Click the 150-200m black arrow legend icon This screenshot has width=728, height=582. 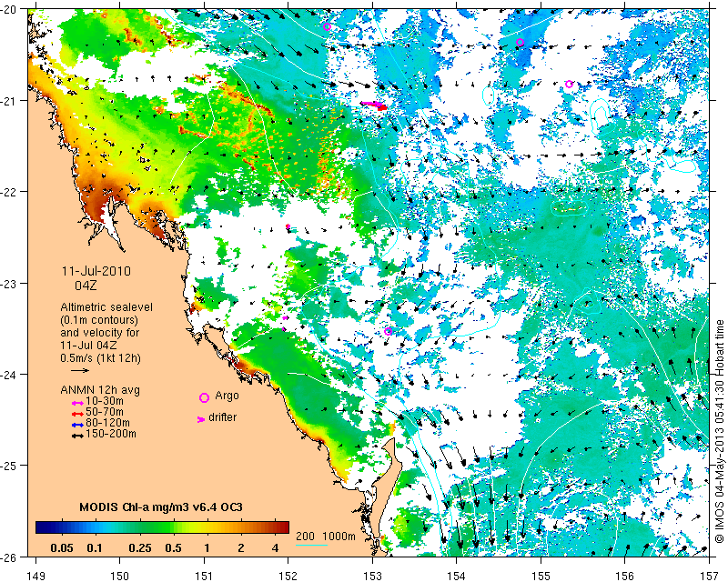click(x=77, y=436)
